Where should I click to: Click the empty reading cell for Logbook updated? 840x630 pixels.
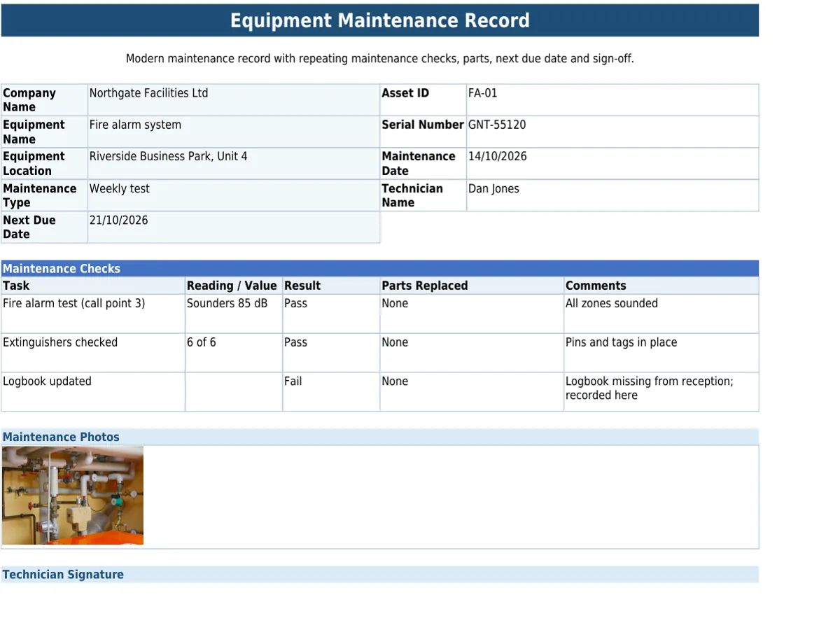(234, 392)
